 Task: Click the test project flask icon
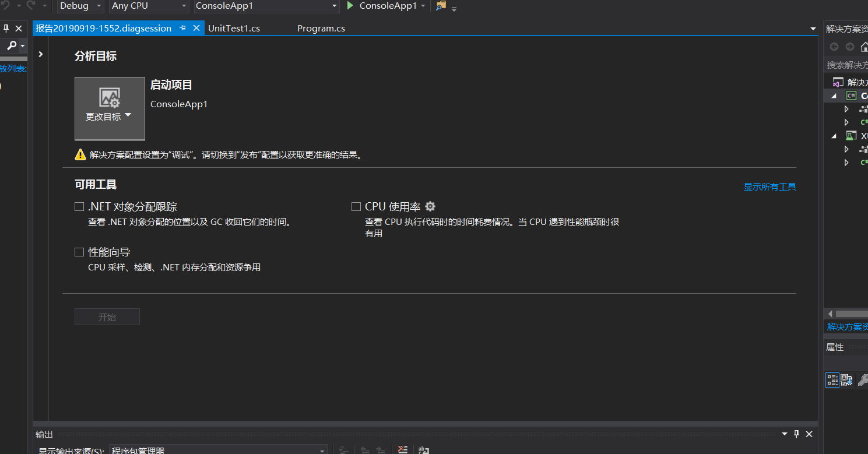(x=851, y=136)
